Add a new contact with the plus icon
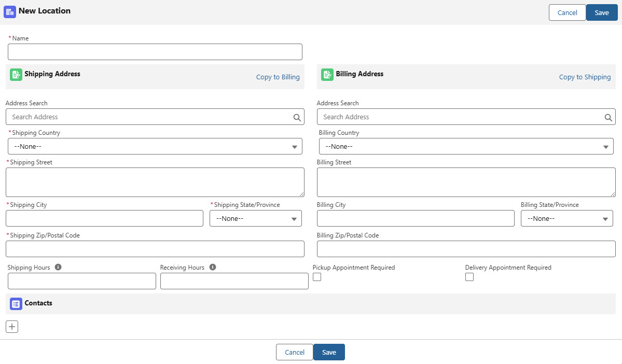 click(12, 327)
